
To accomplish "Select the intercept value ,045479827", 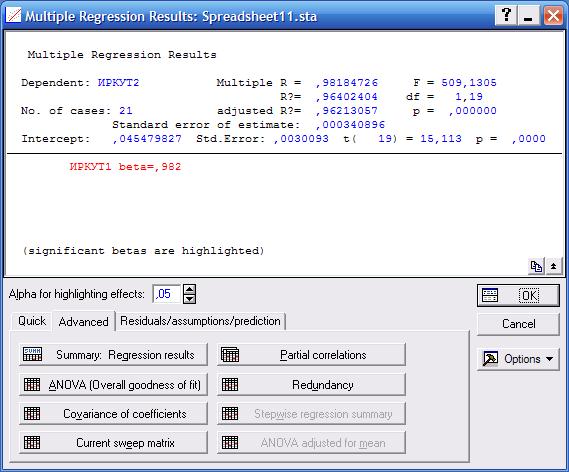I will point(147,139).
